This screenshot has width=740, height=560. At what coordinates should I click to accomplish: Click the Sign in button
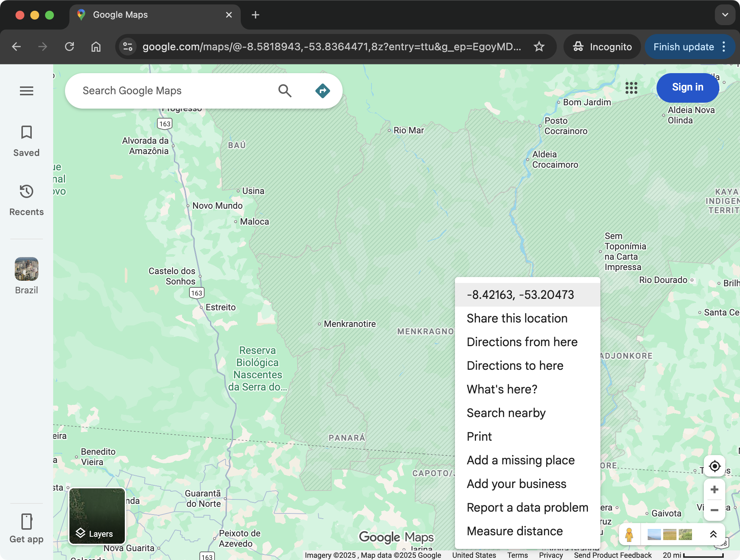[687, 88]
